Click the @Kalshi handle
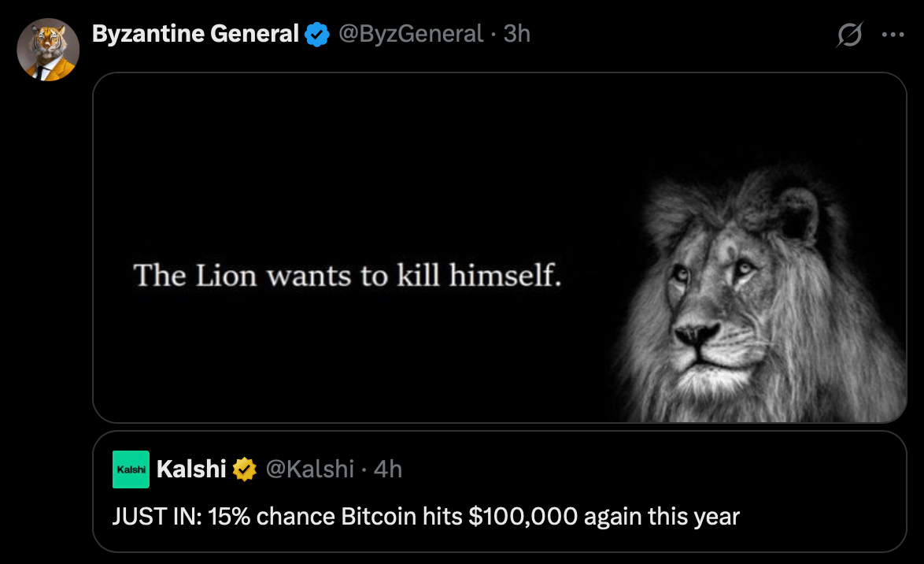 (x=310, y=469)
